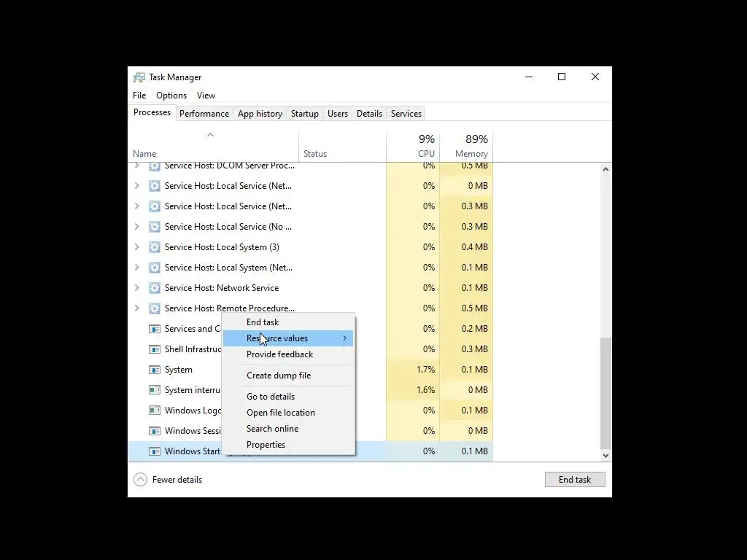
Task: Click the Shell Infrastructure process icon
Action: click(x=155, y=349)
